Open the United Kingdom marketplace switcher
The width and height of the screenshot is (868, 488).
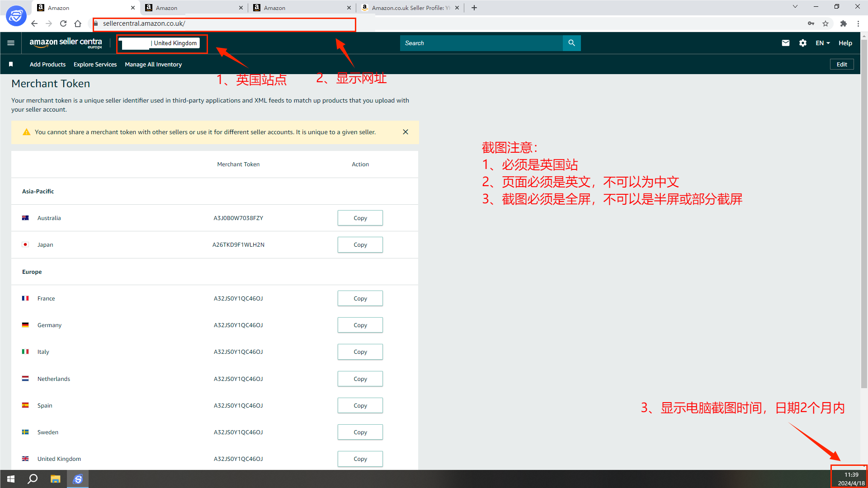[x=161, y=43]
